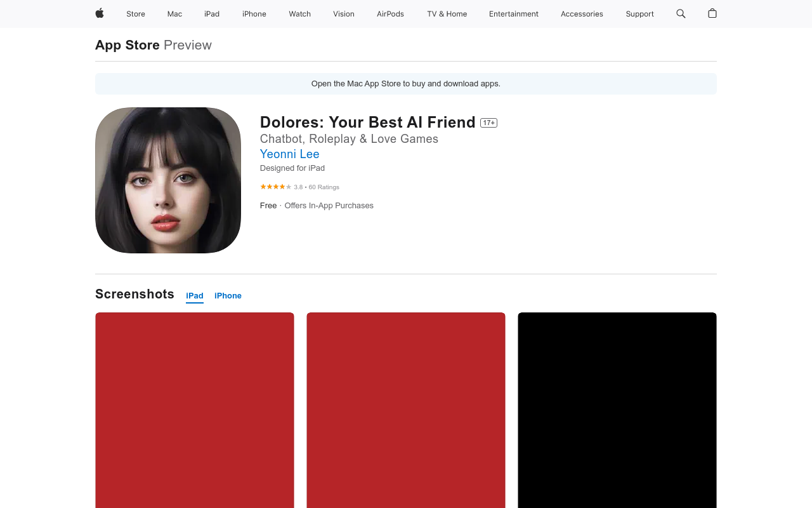This screenshot has width=812, height=508.
Task: Click the Open the Mac App Store banner
Action: point(406,84)
